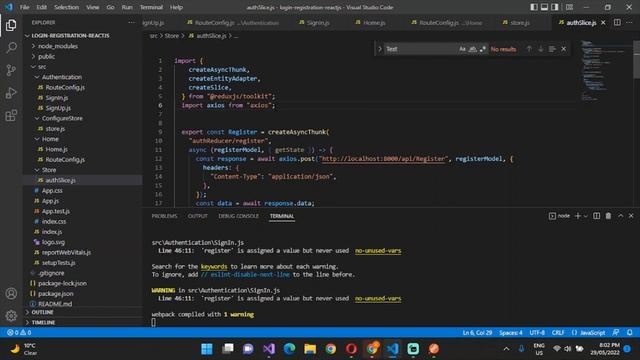This screenshot has height=360, width=640.
Task: Click the keywords link in terminal
Action: point(214,267)
